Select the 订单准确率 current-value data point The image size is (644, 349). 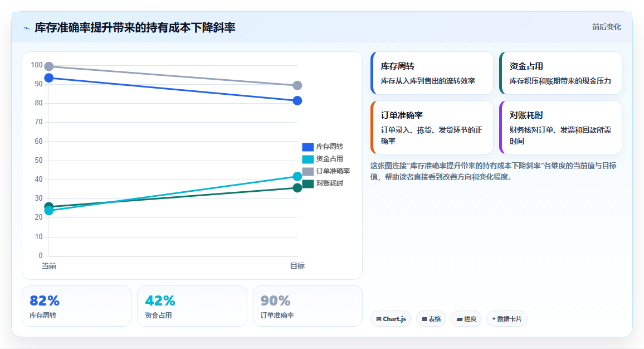tap(49, 66)
